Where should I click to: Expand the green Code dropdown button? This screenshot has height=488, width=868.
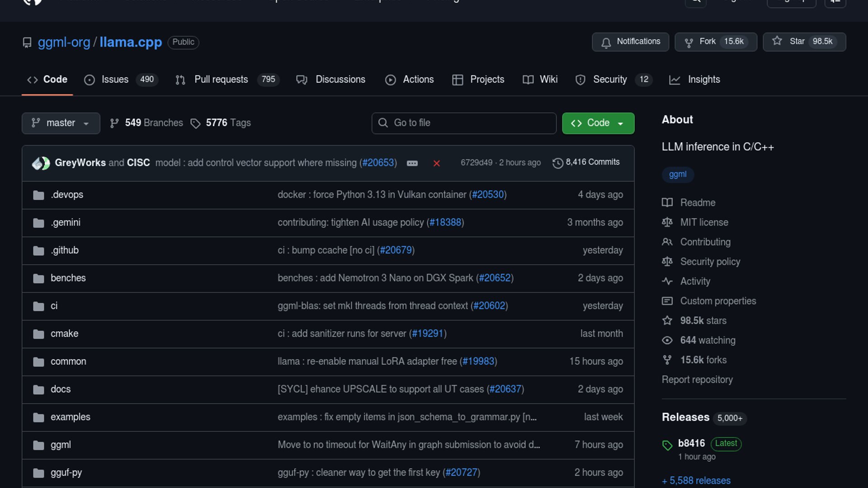[598, 123]
